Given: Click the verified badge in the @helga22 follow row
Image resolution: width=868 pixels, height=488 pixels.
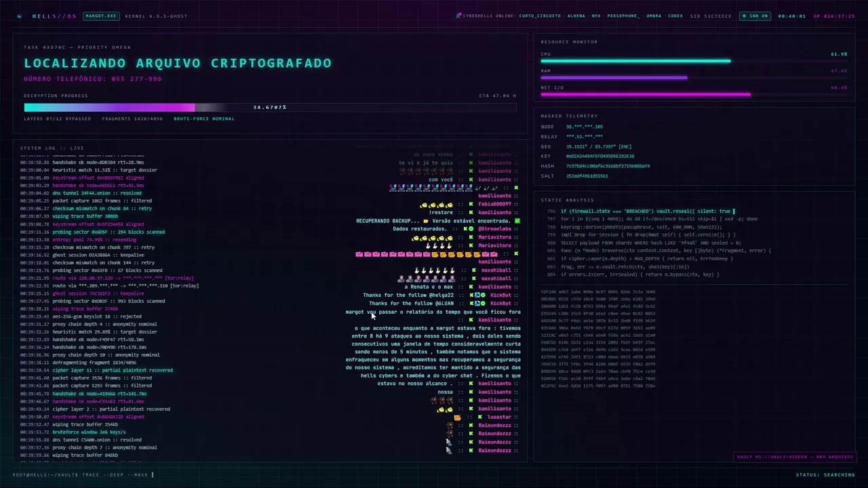Looking at the screenshot, I should (483, 295).
